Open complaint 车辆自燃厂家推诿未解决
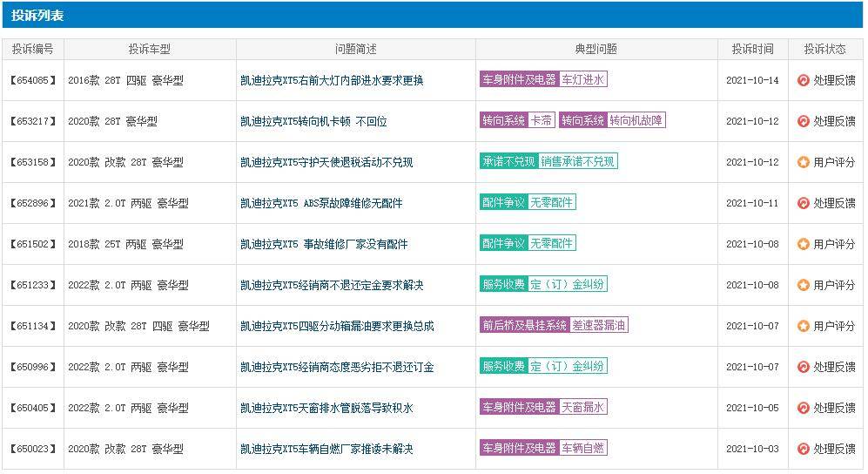The image size is (868, 474). tap(326, 449)
